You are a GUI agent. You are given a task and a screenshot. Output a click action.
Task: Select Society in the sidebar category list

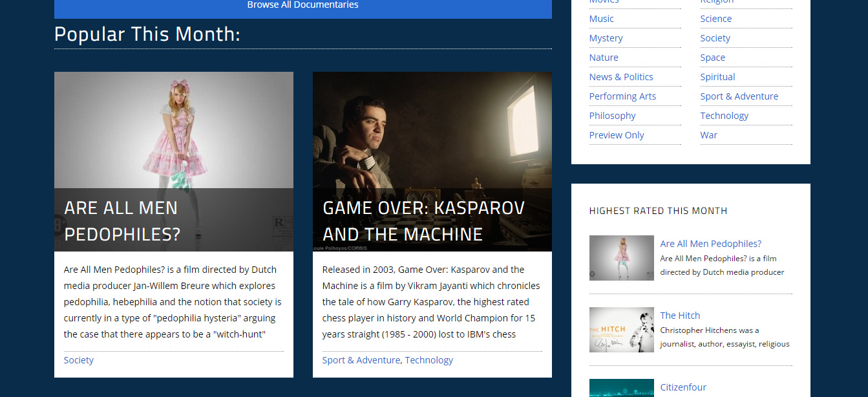coord(715,38)
